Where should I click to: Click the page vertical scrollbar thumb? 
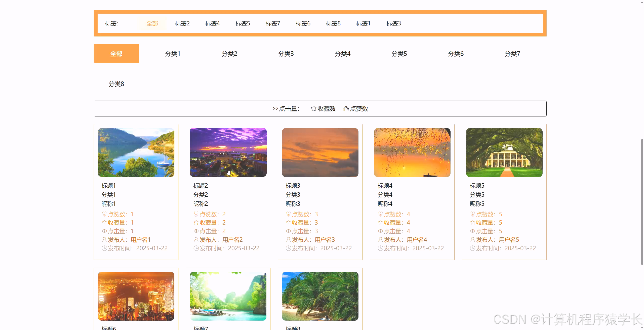tap(642, 202)
